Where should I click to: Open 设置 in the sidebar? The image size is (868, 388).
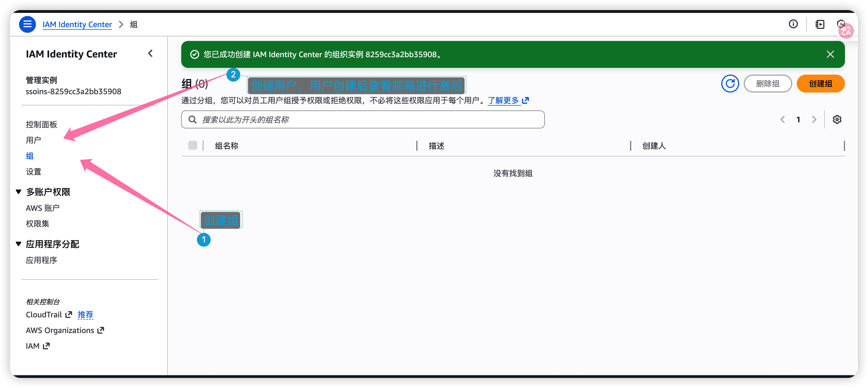tap(33, 172)
